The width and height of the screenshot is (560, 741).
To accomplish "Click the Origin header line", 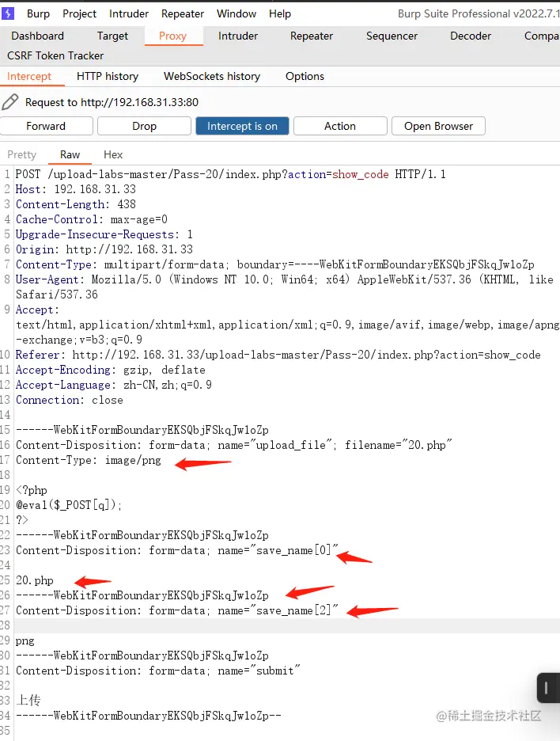I will (x=104, y=249).
